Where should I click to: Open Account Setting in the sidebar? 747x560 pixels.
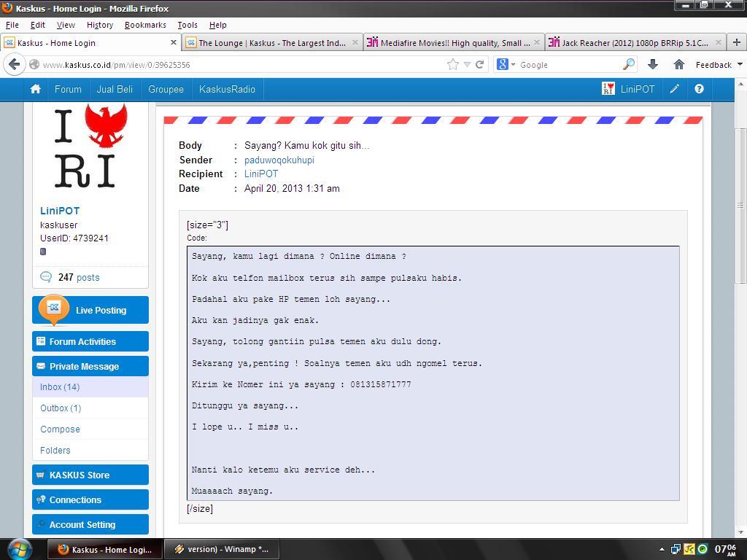click(x=90, y=524)
